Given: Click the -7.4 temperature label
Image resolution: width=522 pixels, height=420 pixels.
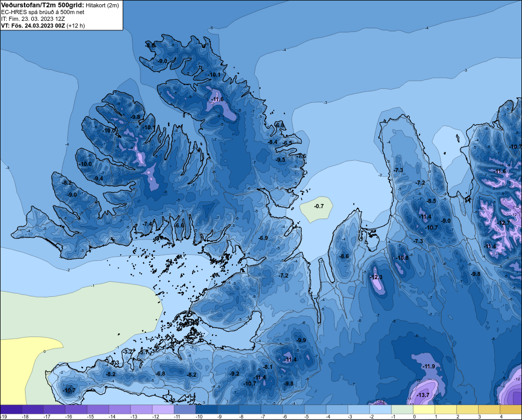Looking at the screenshot, I should click(148, 224).
